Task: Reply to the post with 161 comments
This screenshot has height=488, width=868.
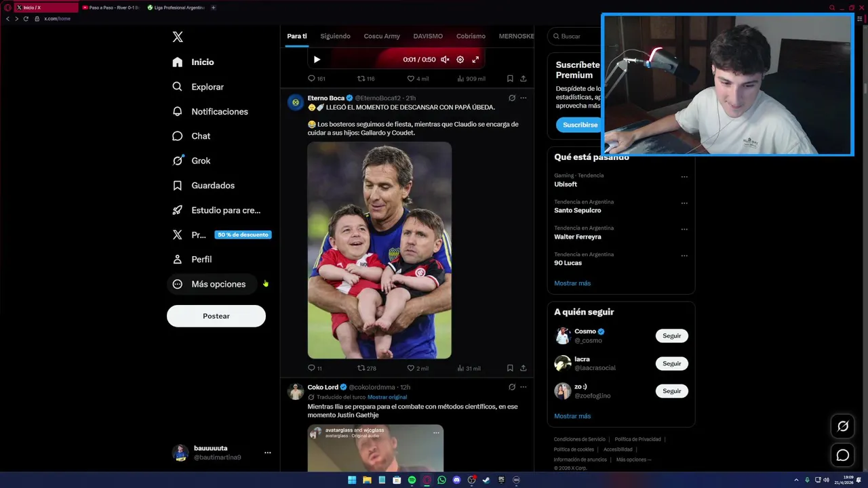Action: pos(317,79)
